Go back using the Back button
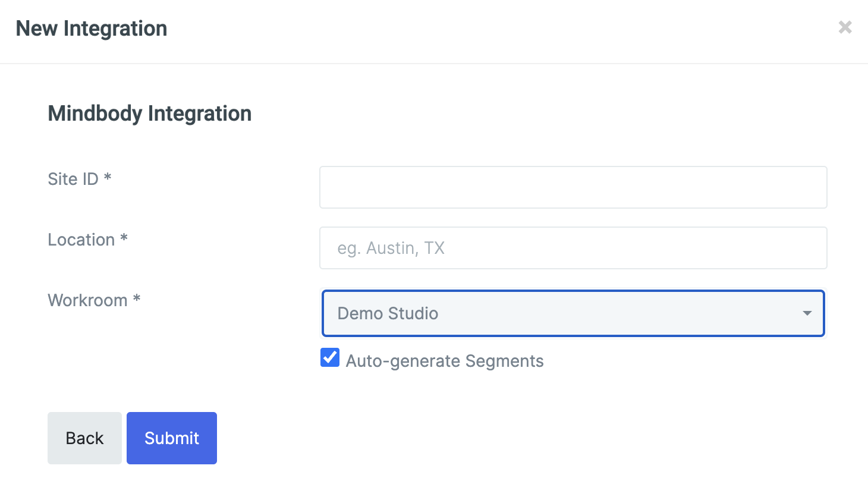868x478 pixels. 84,438
